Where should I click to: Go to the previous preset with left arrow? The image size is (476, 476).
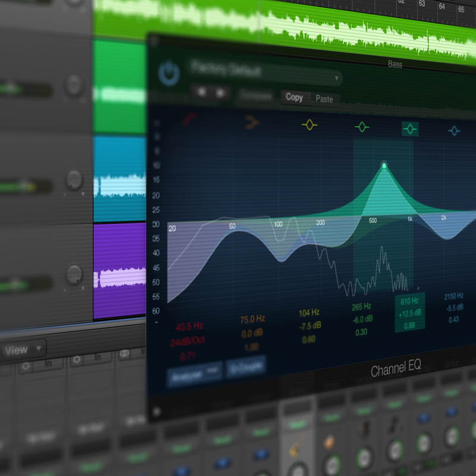coord(203,93)
